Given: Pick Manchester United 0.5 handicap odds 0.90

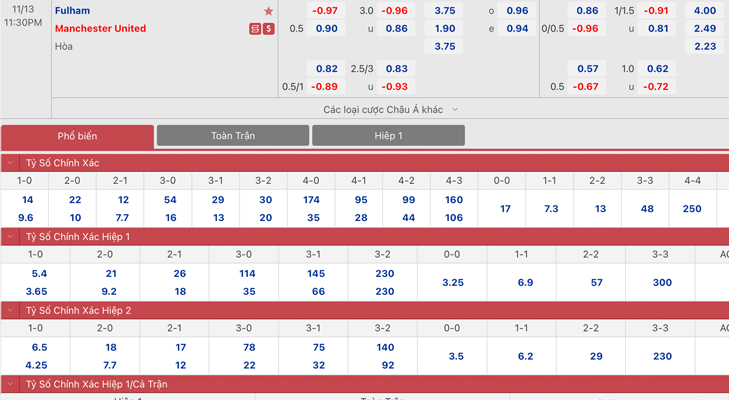Looking at the screenshot, I should pyautogui.click(x=325, y=28).
